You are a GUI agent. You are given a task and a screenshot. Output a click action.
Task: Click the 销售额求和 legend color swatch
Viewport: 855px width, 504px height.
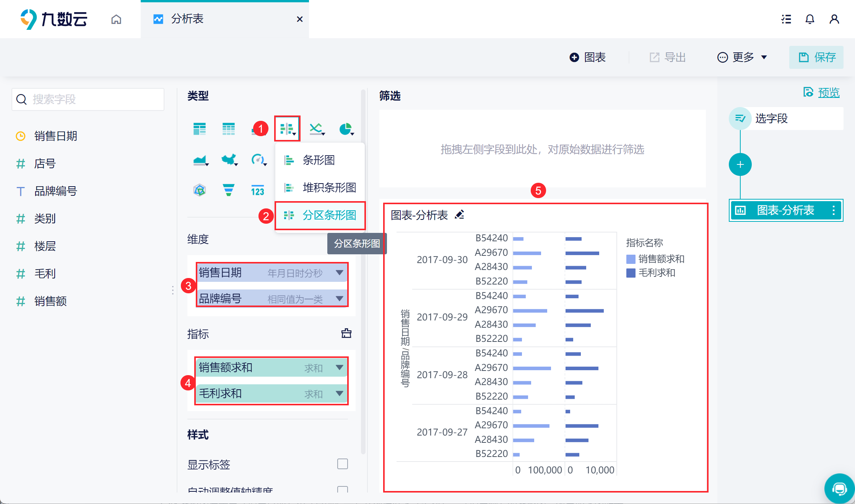(631, 259)
